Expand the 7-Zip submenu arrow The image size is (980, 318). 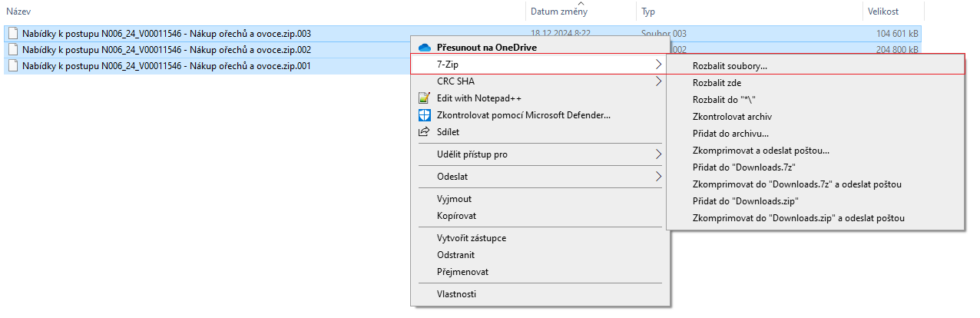(x=658, y=65)
